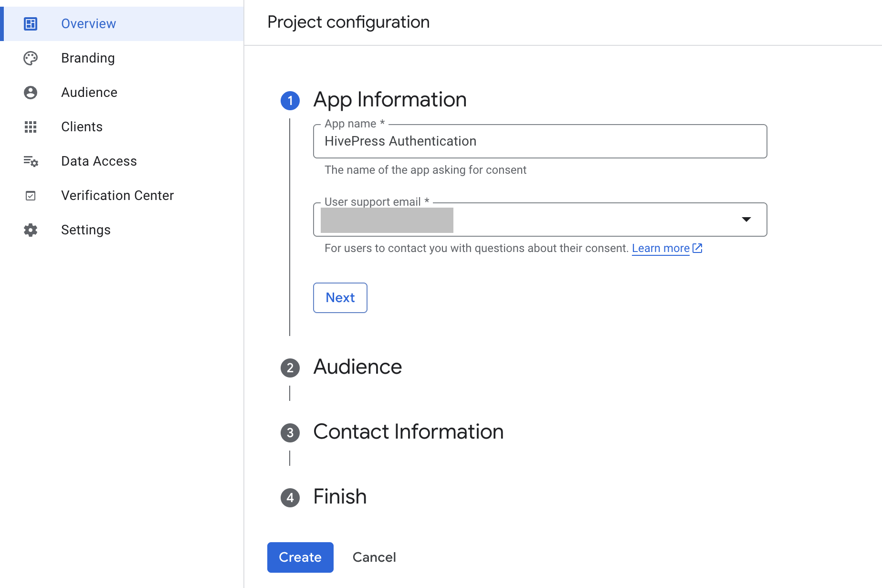
Task: Select the Overview panel icon
Action: 31,23
